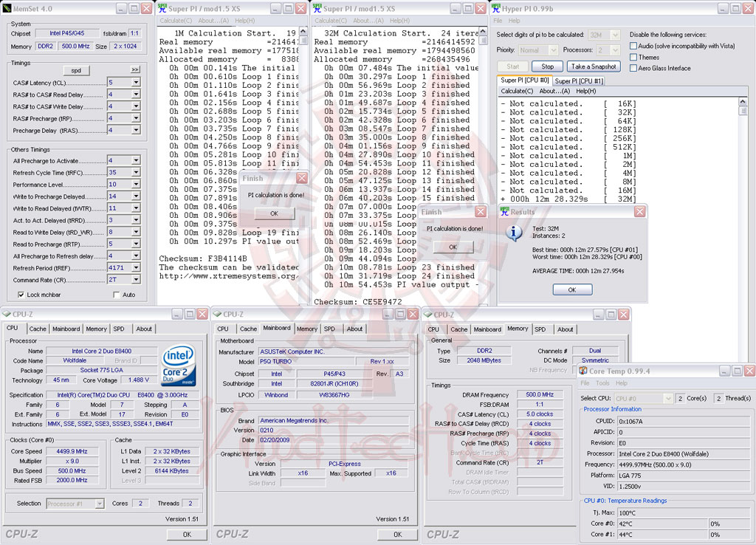Viewport: 756px width, 545px height.
Task: Click the Results dialog title icon
Action: (x=504, y=212)
